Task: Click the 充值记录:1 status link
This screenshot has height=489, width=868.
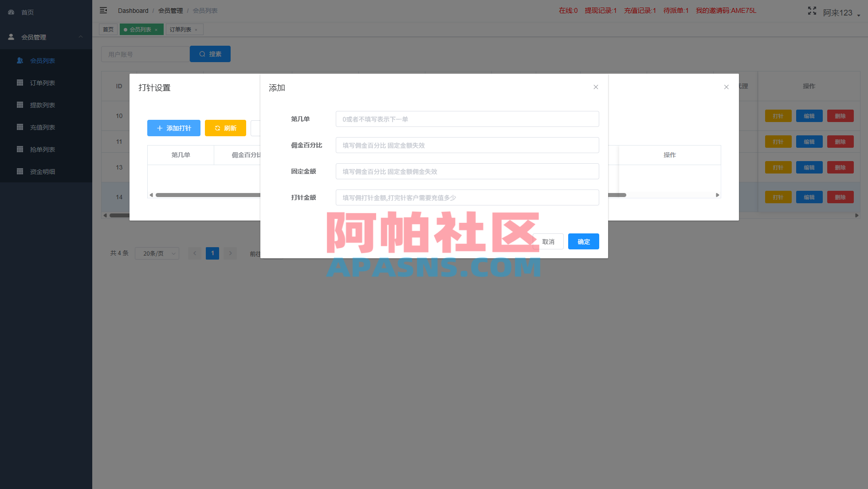Action: [x=640, y=11]
